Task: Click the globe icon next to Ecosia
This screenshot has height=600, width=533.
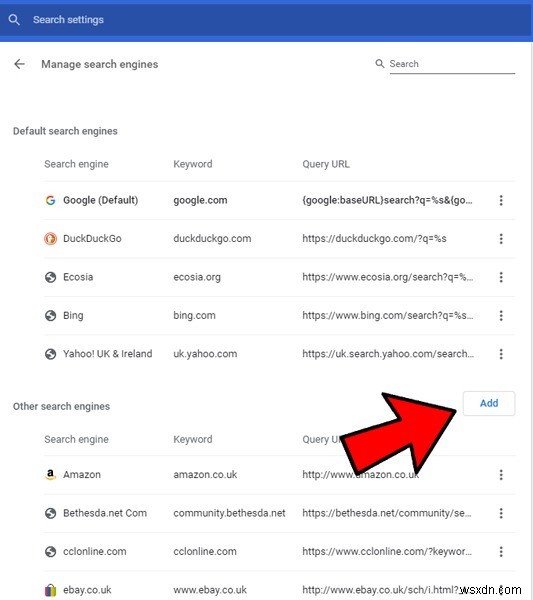Action: pos(51,277)
